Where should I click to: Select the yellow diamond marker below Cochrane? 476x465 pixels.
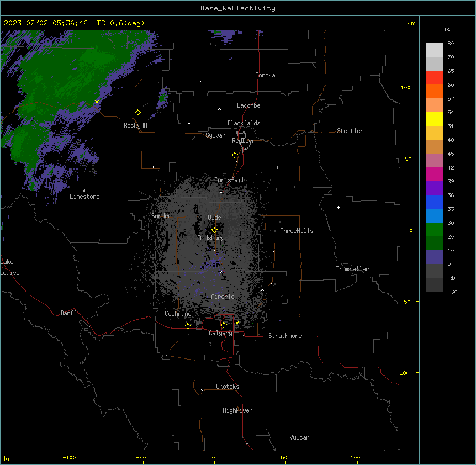pos(188,326)
